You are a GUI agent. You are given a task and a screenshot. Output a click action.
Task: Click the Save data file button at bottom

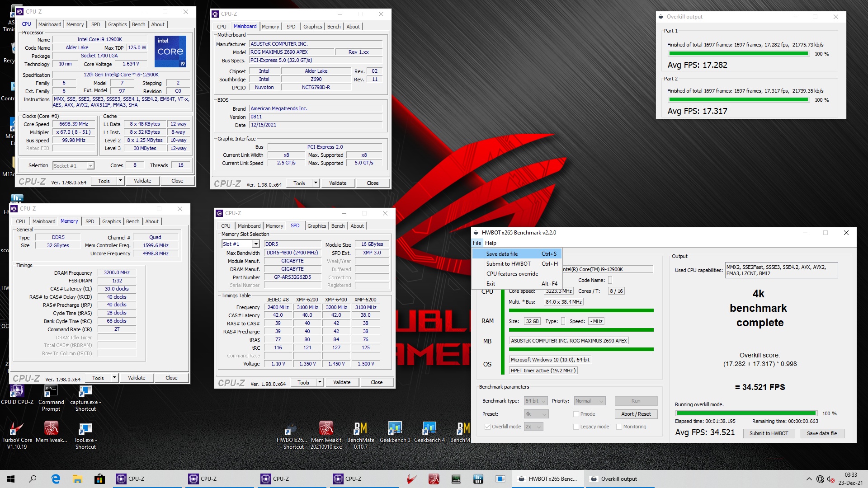point(822,433)
